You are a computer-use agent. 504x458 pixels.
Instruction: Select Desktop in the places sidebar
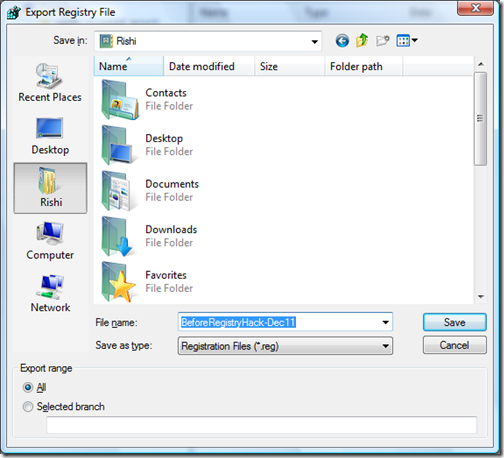[x=50, y=136]
